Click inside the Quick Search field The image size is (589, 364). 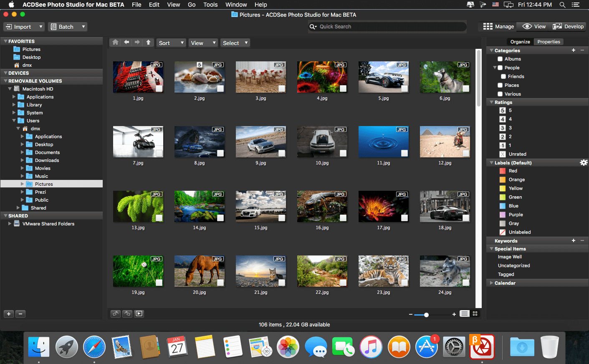point(387,26)
